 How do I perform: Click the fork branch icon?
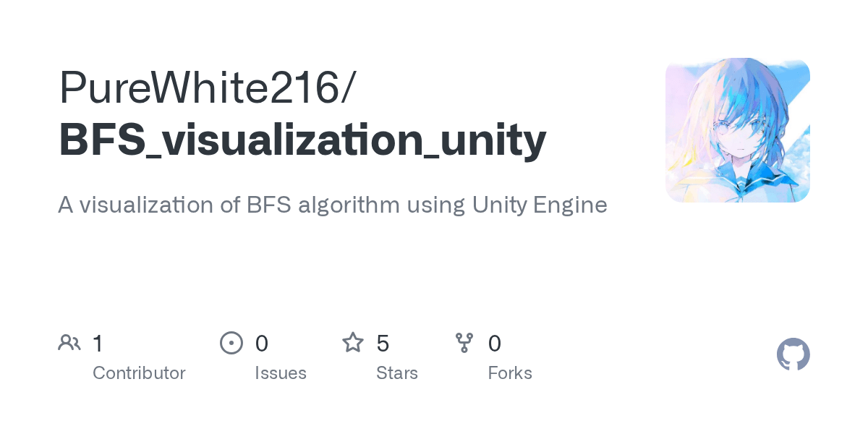464,343
